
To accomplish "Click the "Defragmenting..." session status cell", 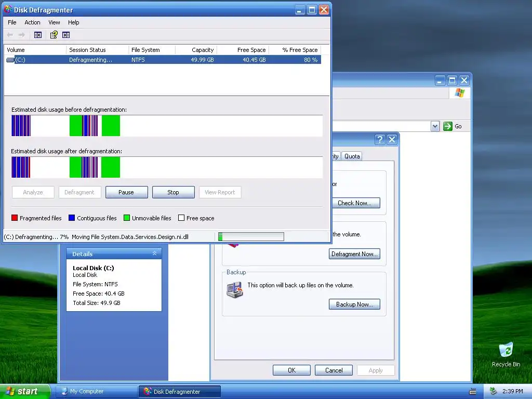I will point(90,60).
